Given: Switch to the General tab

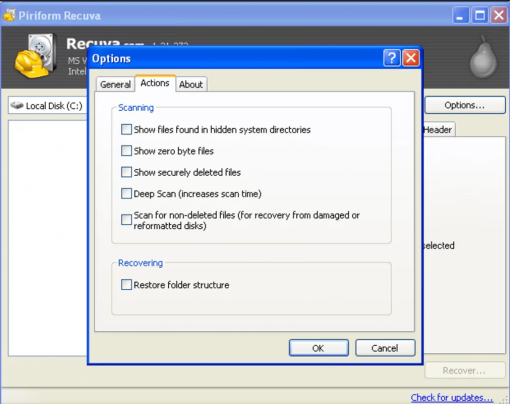Looking at the screenshot, I should click(x=115, y=84).
